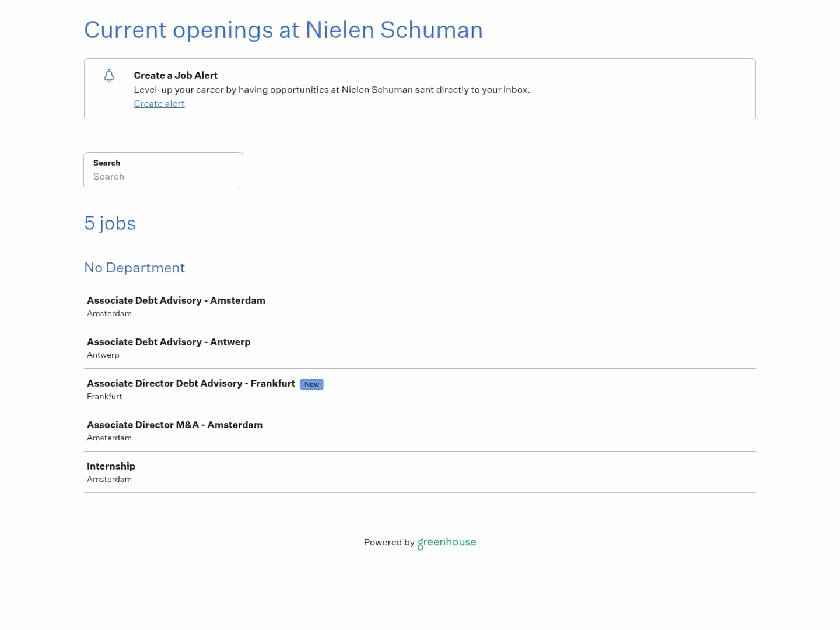Open the Associate Director Debt Advisory - Frankfurt posting
This screenshot has height=630, width=840.
(x=191, y=383)
